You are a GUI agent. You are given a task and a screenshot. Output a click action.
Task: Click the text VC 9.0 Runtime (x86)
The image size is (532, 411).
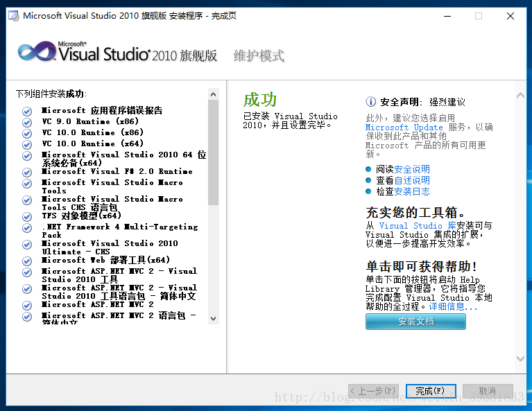point(90,121)
